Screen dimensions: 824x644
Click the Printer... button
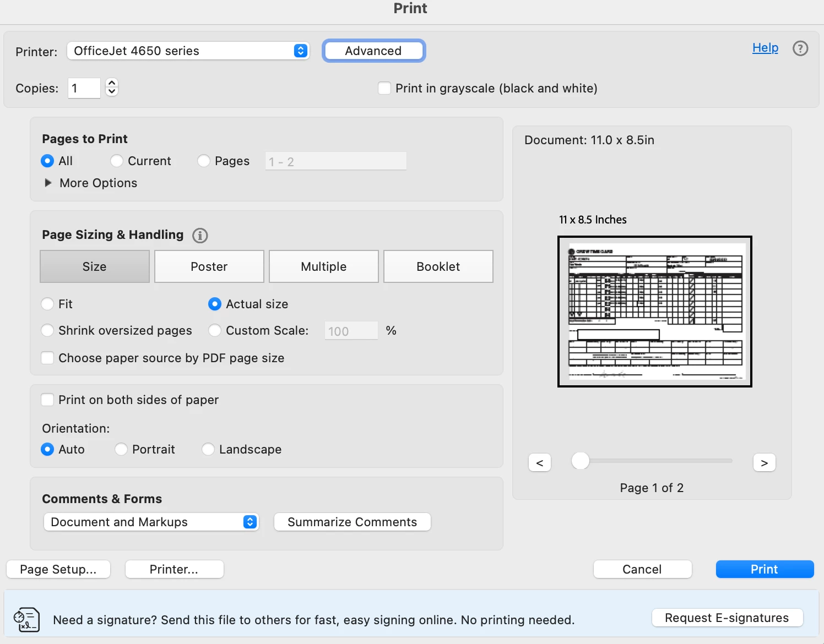point(174,569)
